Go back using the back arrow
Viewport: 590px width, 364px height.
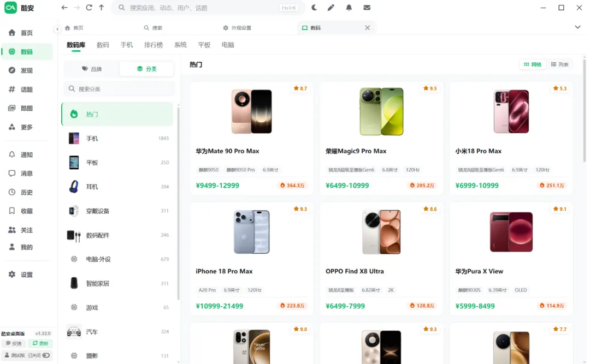tap(64, 8)
